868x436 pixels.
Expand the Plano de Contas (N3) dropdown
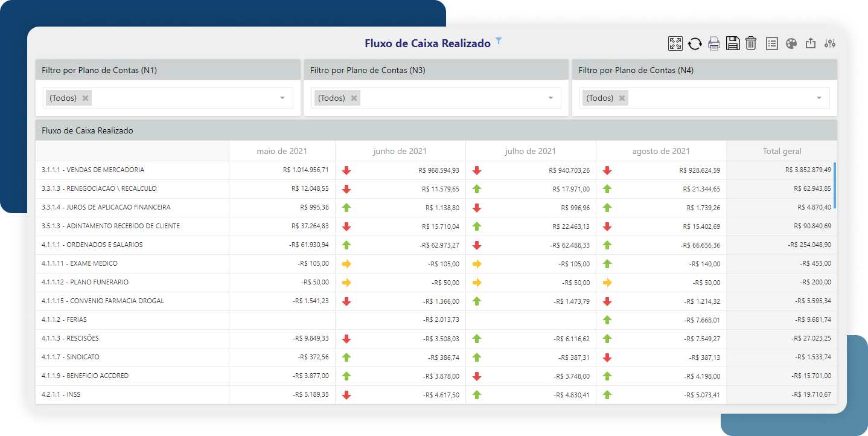(550, 98)
